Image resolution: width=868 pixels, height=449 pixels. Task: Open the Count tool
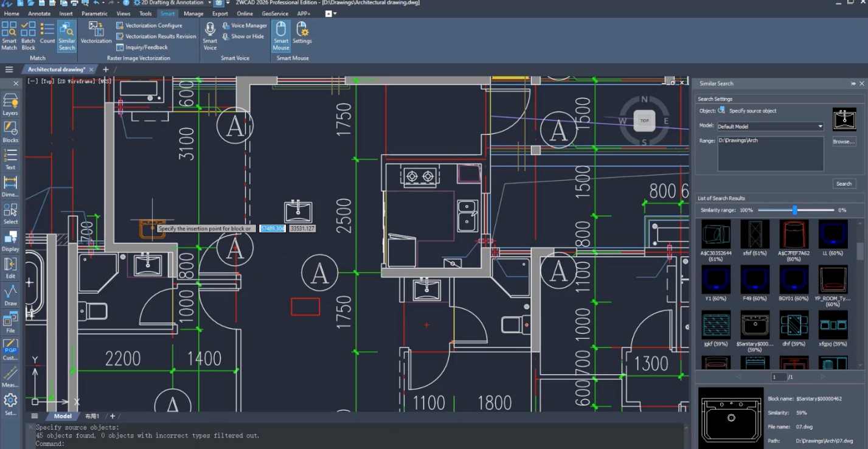pyautogui.click(x=47, y=33)
